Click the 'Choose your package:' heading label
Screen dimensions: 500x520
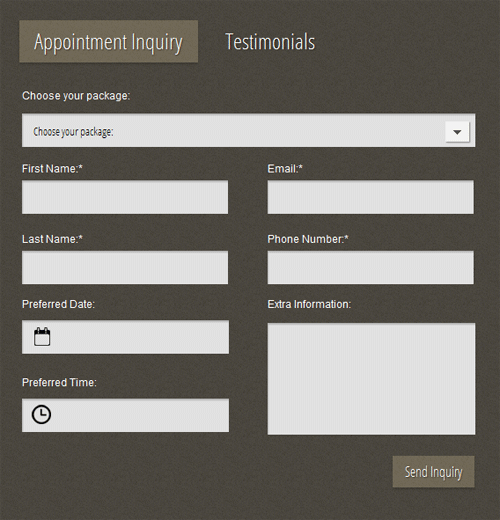pos(76,96)
